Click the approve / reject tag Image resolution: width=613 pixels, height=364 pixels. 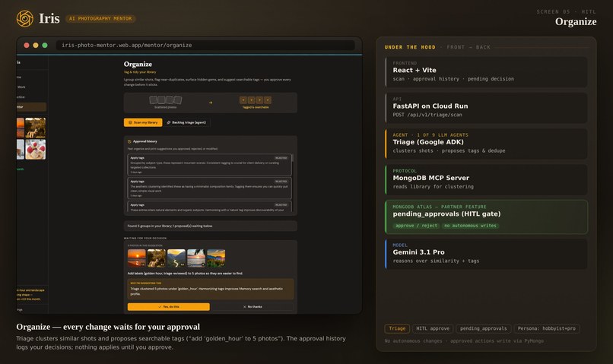coord(416,226)
